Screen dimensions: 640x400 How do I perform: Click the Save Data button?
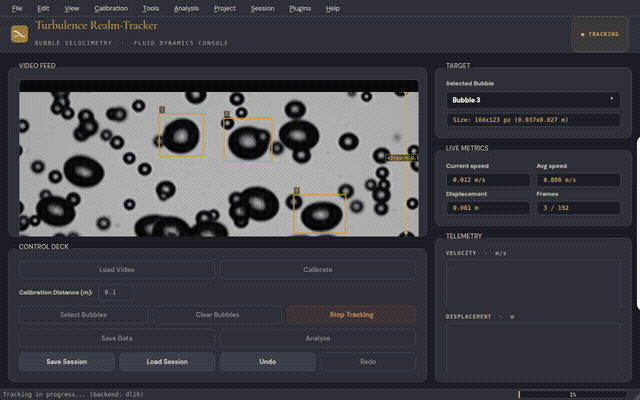[117, 338]
